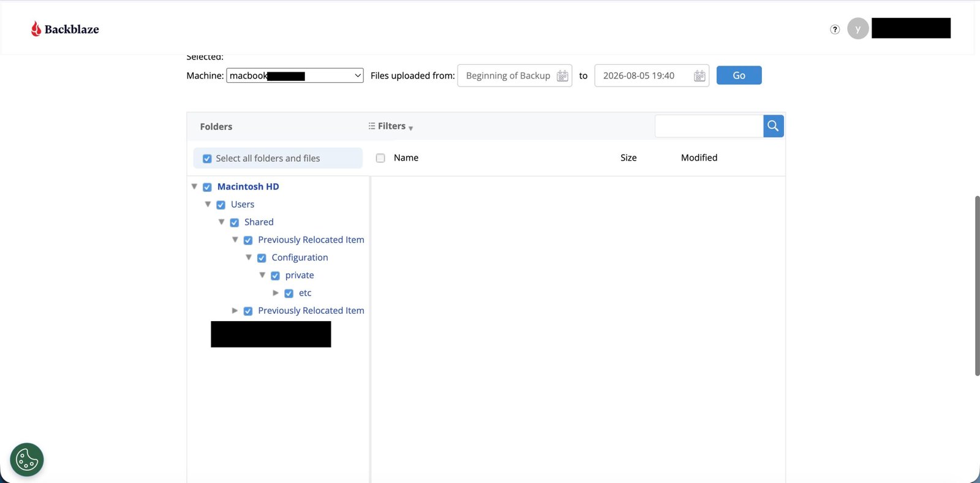This screenshot has height=483, width=980.
Task: Collapse the Macintosh HD tree node
Action: coord(194,186)
